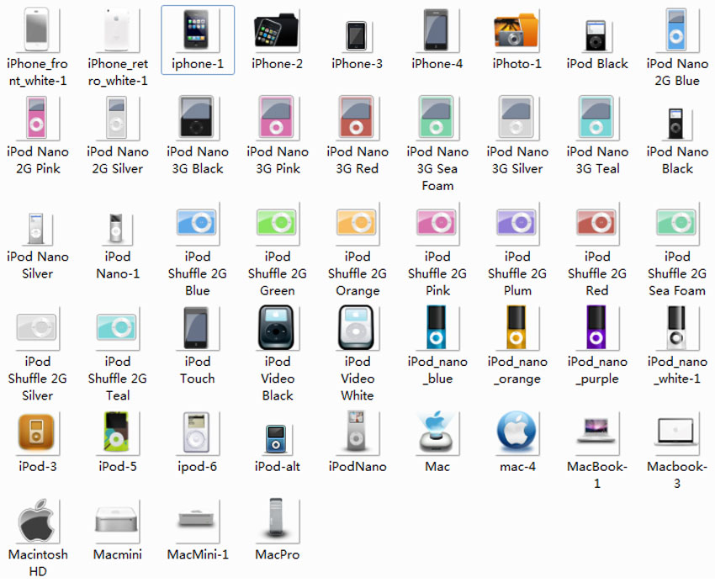Viewport: 715px width, 588px height.
Task: Select the iPhoto-1 camera folder icon
Action: [x=516, y=30]
